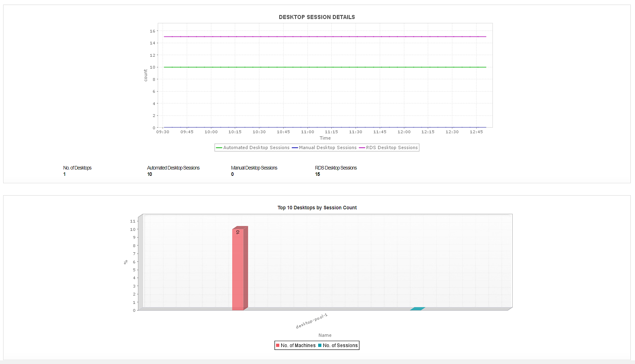
Task: Click the 11:00 time axis label
Action: click(x=307, y=132)
